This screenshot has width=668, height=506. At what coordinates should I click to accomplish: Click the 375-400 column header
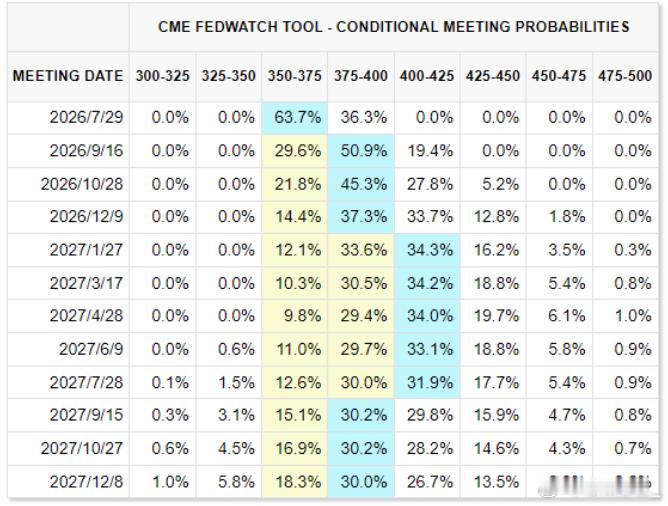[x=361, y=76]
